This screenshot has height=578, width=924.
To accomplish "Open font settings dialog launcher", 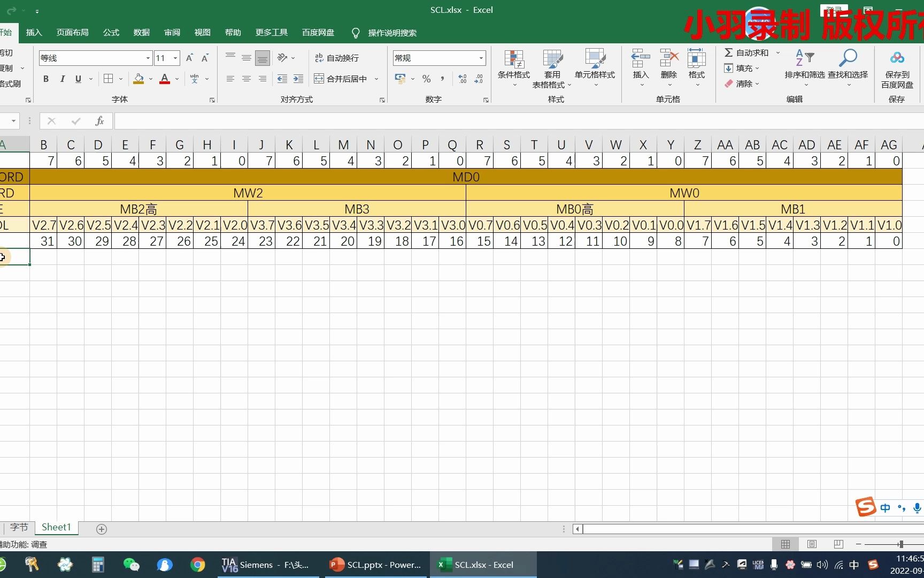I will [212, 100].
